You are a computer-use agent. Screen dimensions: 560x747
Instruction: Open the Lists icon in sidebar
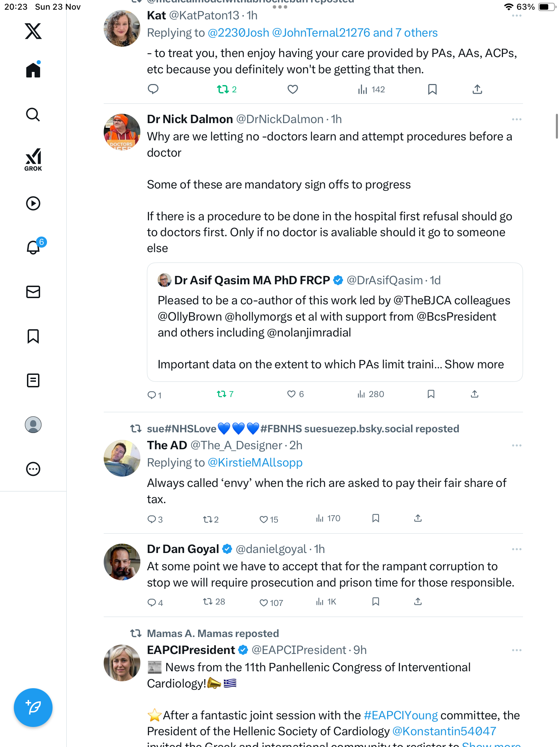pos(33,380)
